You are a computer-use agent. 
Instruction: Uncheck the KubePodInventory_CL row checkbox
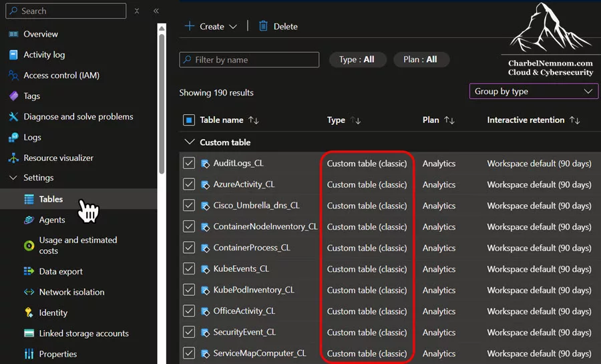coord(189,290)
